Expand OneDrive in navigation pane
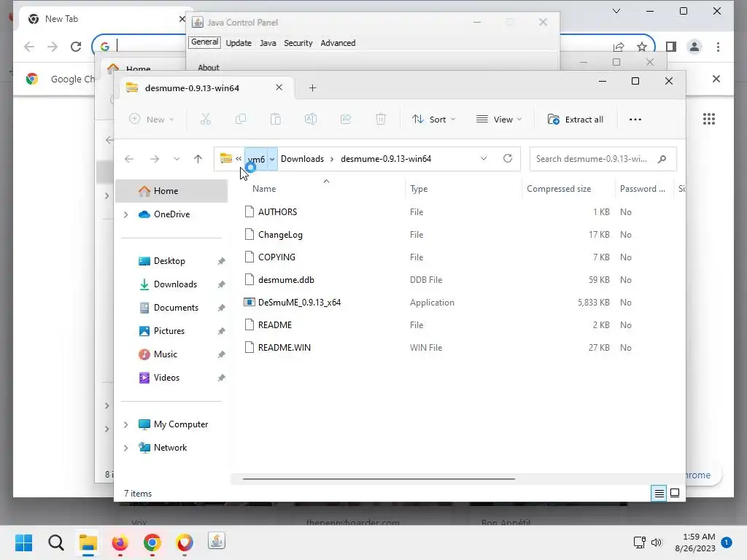Screen dimensions: 747x560 (126, 215)
